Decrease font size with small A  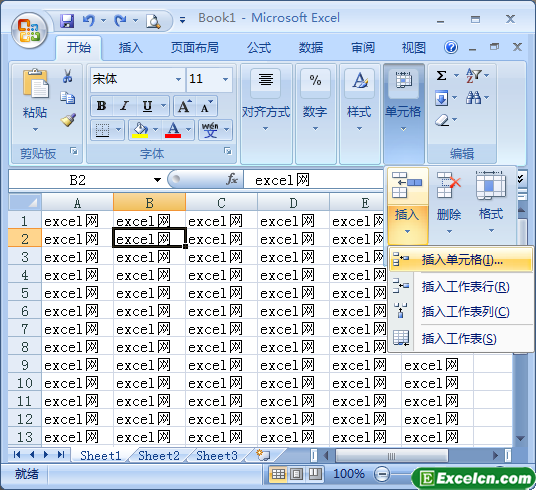coord(206,106)
